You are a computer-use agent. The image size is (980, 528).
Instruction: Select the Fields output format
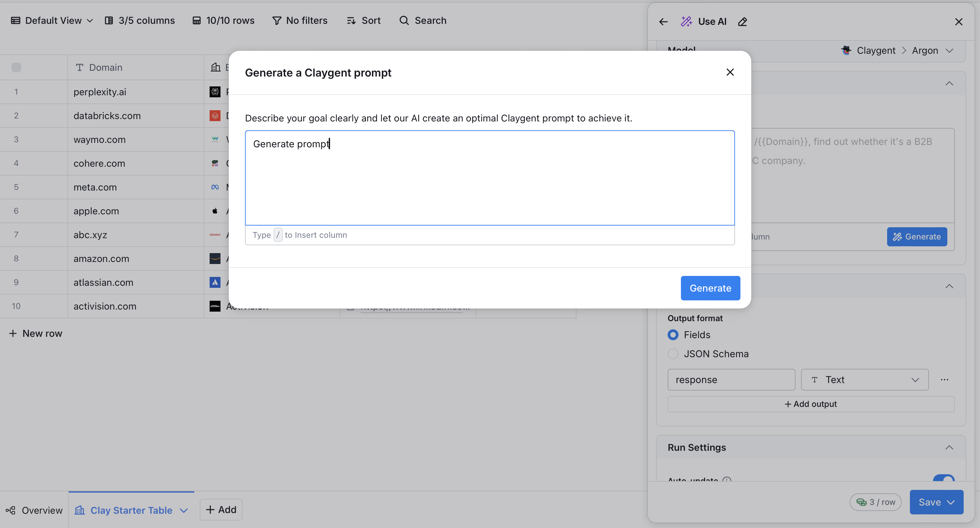[x=673, y=335]
